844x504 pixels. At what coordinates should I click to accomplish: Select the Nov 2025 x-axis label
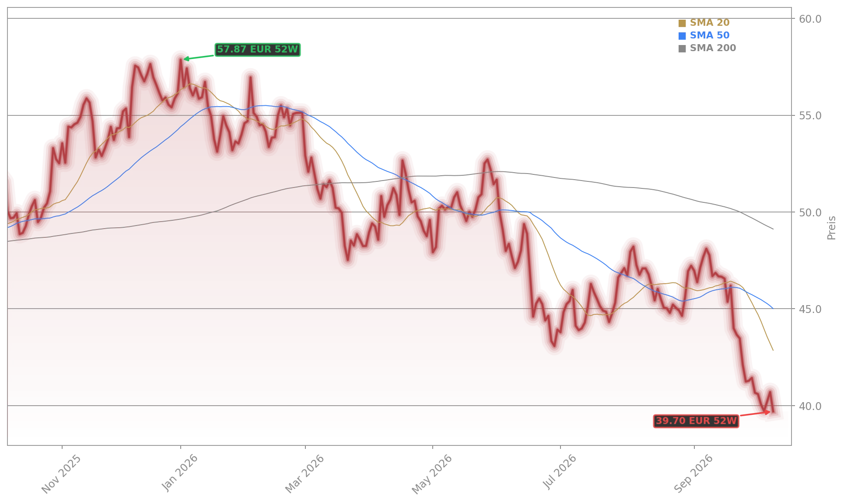tap(61, 474)
